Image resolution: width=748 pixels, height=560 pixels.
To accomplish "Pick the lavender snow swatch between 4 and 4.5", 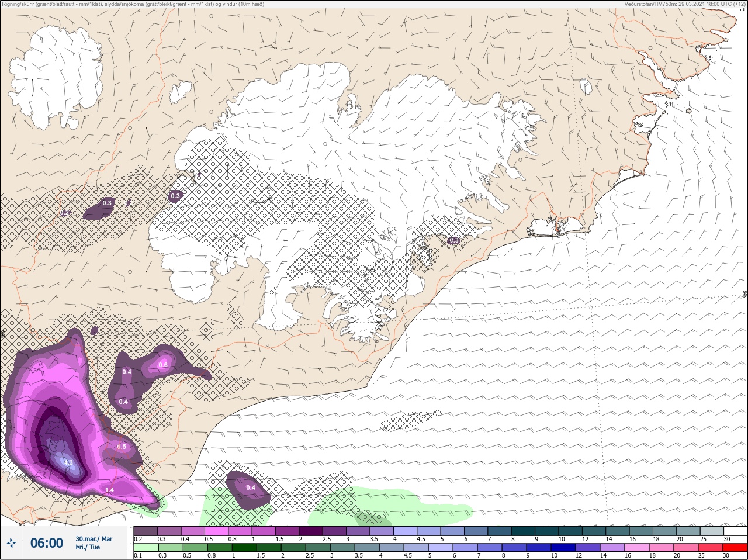I will click(x=406, y=531).
